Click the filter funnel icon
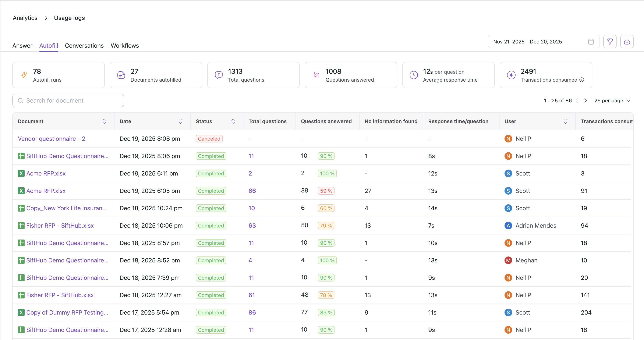 tap(610, 42)
